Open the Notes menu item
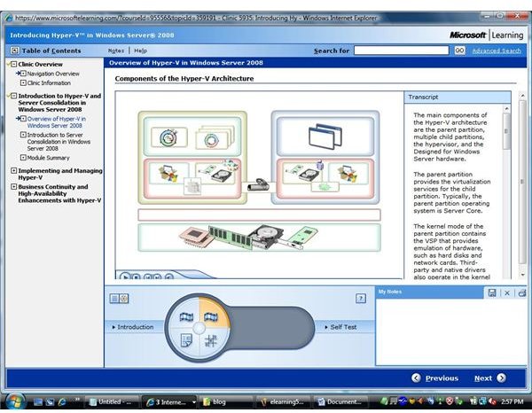This screenshot has width=532, height=413. [x=116, y=51]
